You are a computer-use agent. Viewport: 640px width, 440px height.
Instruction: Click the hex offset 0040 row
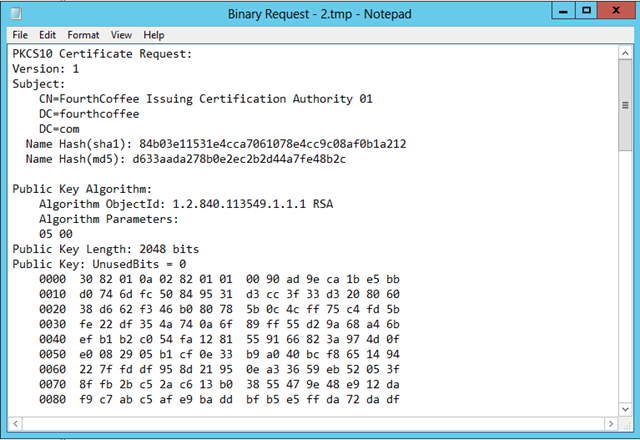pos(219,340)
